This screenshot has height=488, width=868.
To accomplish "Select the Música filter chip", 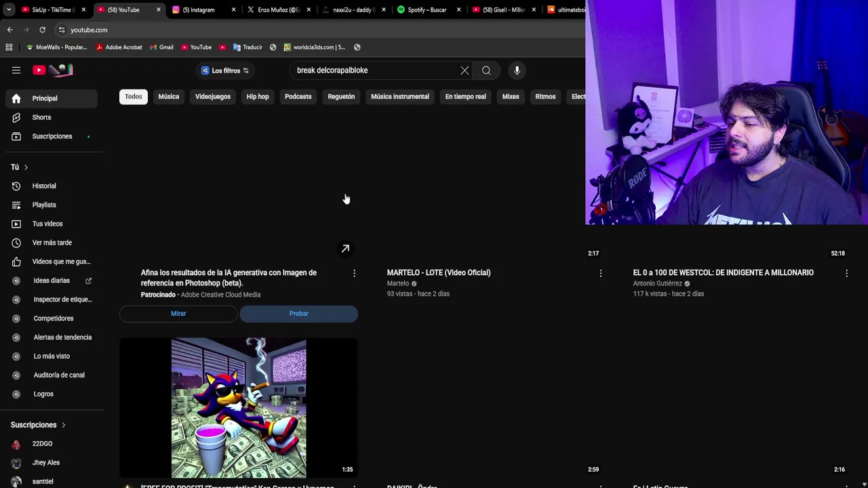I will click(169, 96).
